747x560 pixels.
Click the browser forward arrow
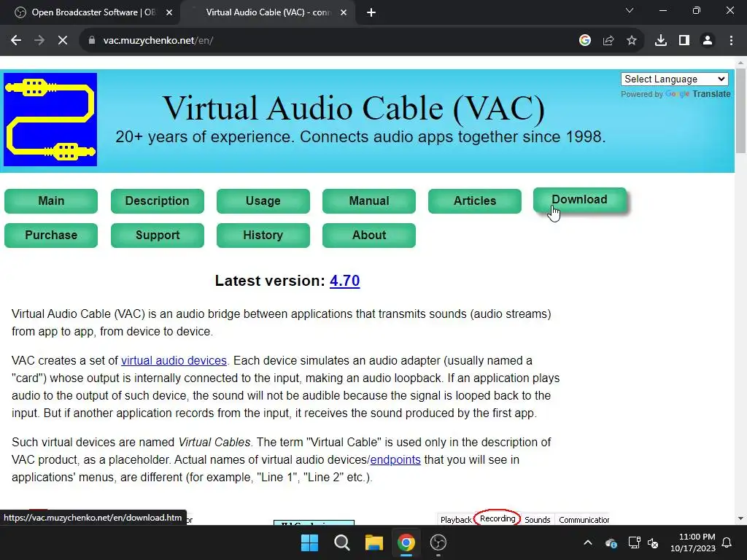click(x=39, y=41)
